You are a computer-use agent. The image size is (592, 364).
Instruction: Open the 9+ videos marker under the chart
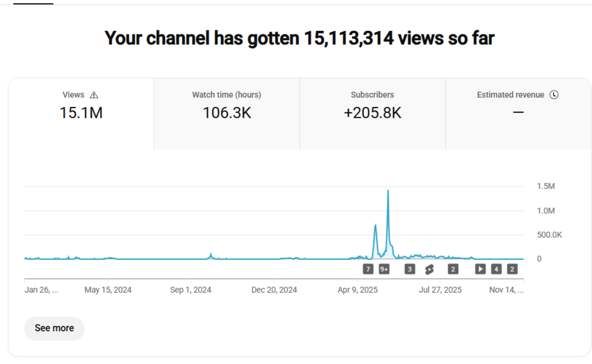384,269
